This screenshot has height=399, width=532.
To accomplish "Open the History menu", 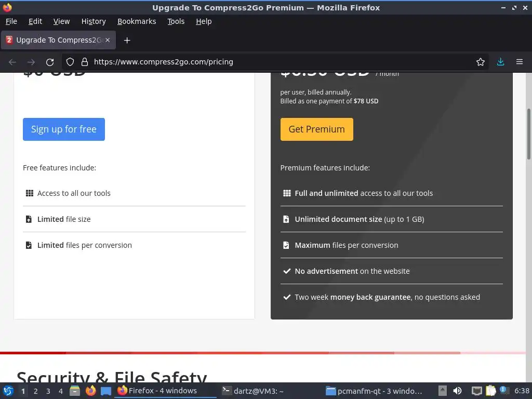I will click(x=94, y=21).
